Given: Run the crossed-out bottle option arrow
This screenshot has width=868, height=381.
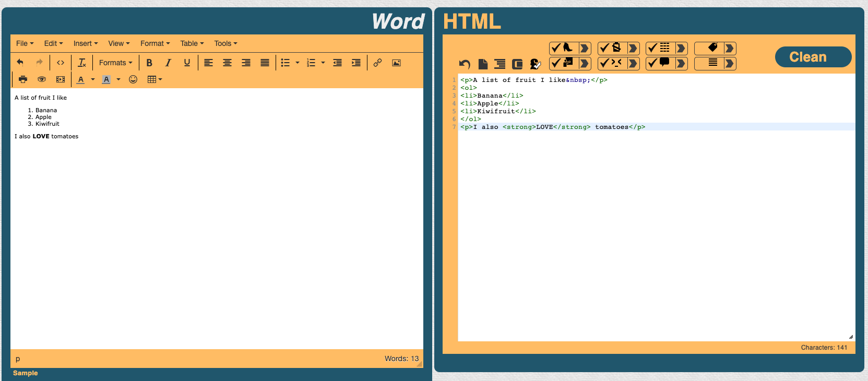Looking at the screenshot, I should (x=633, y=48).
